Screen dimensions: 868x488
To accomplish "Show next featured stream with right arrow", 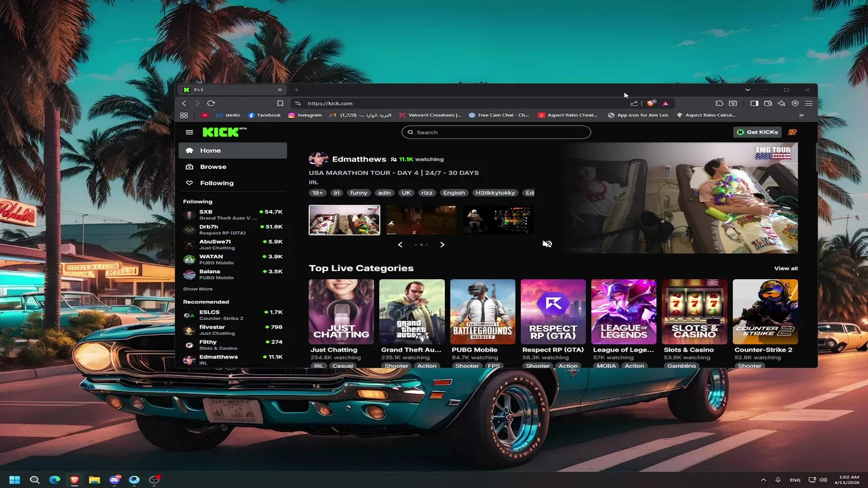I will point(442,245).
